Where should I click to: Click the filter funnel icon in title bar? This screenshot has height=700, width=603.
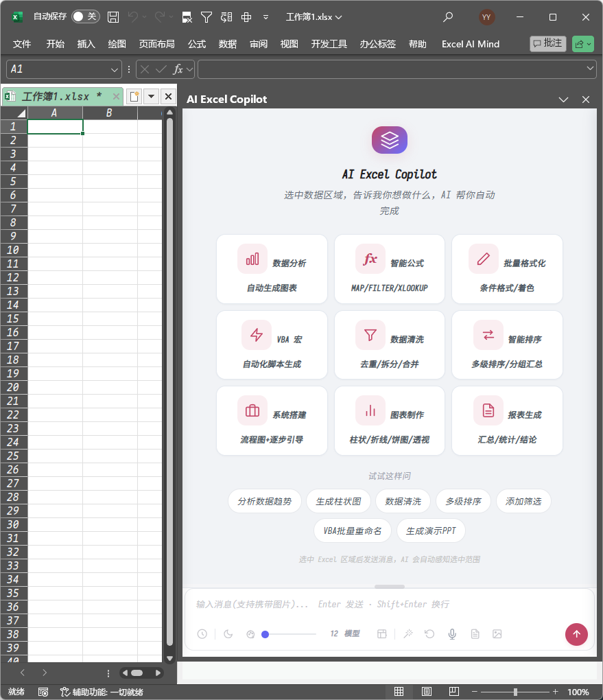[x=206, y=17]
